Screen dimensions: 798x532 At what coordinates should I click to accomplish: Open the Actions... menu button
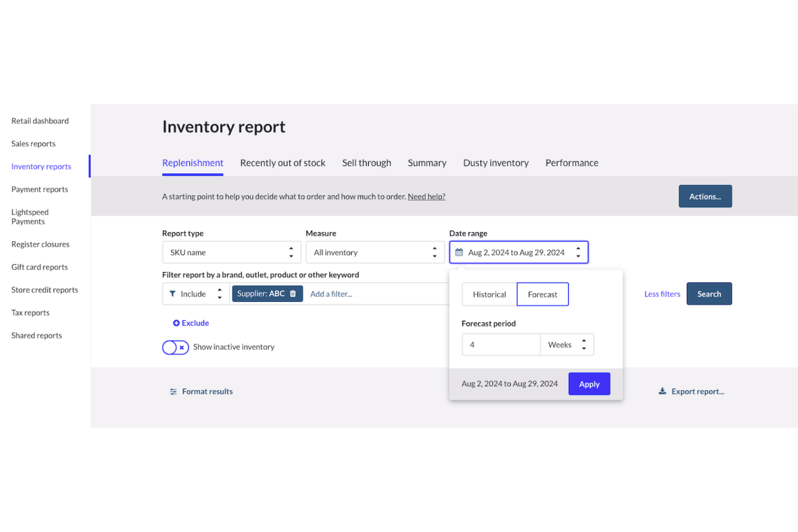705,197
